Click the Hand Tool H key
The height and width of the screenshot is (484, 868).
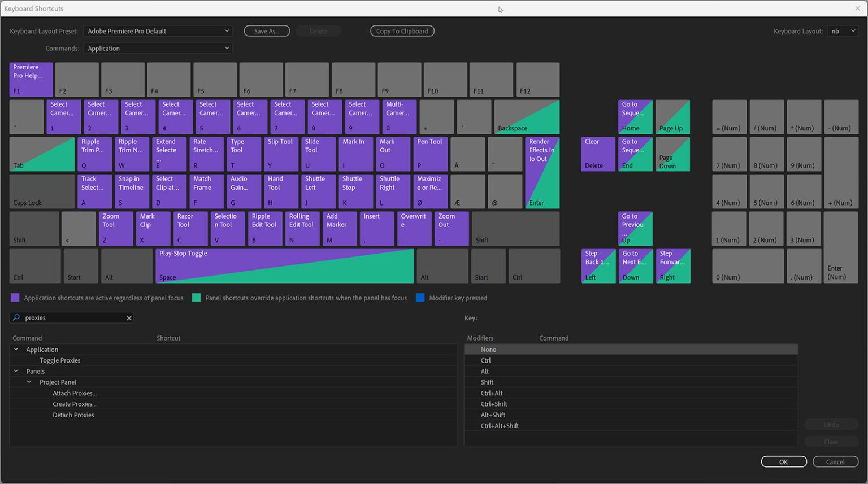click(280, 190)
